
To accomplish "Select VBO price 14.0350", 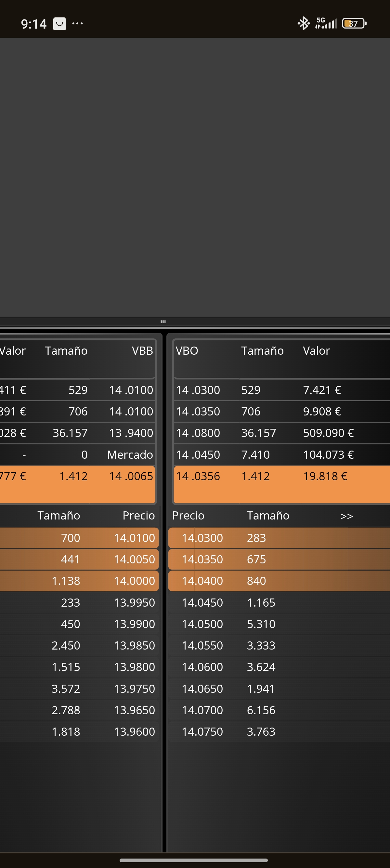I will [198, 412].
